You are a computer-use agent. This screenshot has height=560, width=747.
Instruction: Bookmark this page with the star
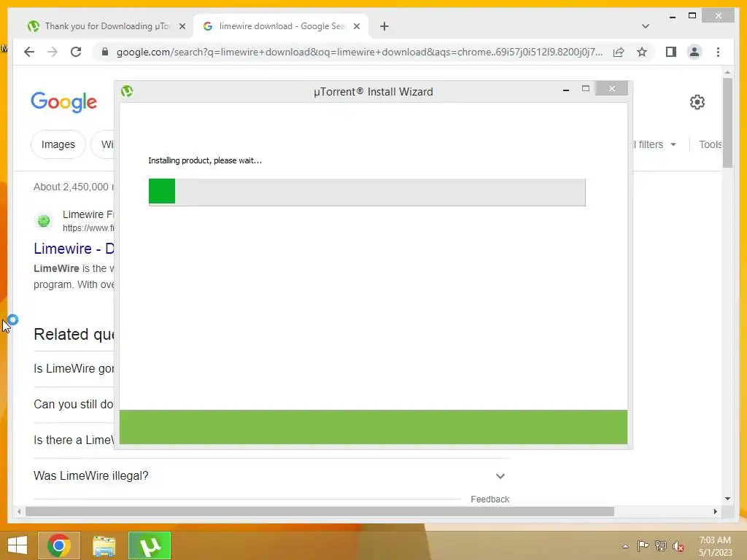click(642, 52)
